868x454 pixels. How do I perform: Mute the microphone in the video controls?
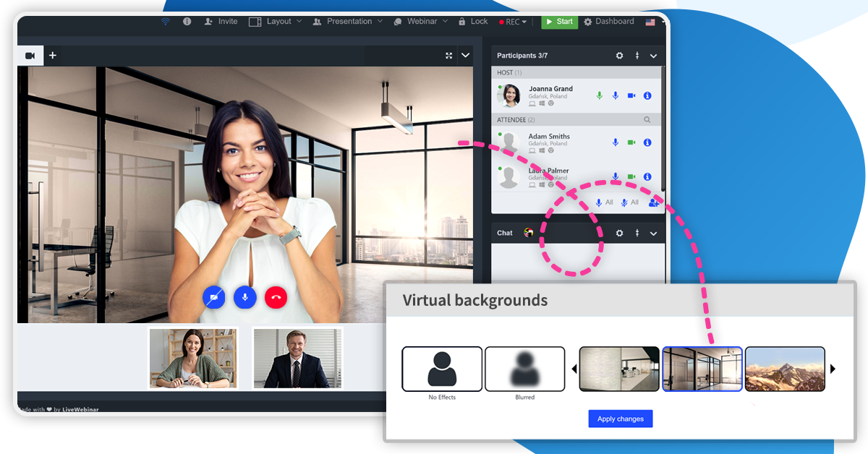click(x=244, y=297)
